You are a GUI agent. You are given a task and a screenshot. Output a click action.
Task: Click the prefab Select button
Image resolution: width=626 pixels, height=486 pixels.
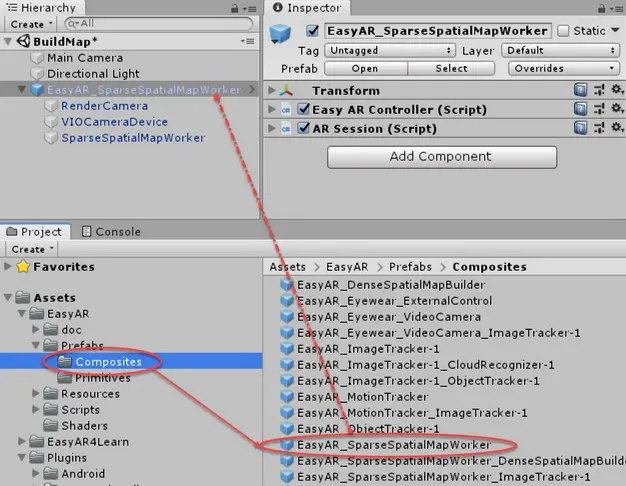tap(451, 68)
